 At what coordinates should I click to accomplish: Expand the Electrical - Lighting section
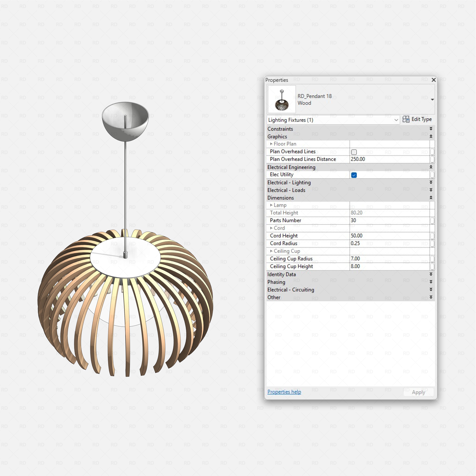tap(431, 182)
